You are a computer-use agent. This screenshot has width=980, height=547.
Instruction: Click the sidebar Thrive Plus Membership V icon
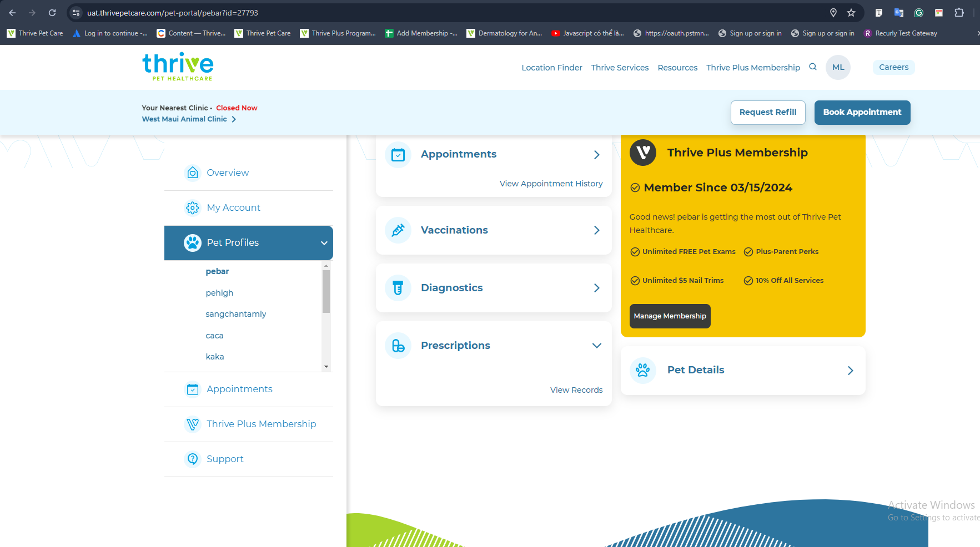[x=193, y=424]
